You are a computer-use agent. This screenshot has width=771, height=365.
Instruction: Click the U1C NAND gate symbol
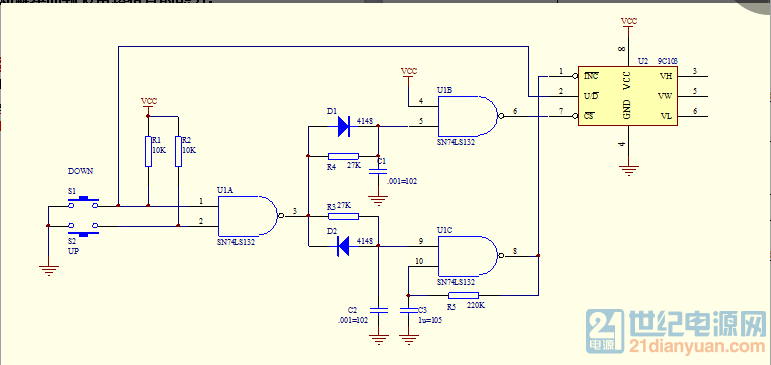click(469, 256)
